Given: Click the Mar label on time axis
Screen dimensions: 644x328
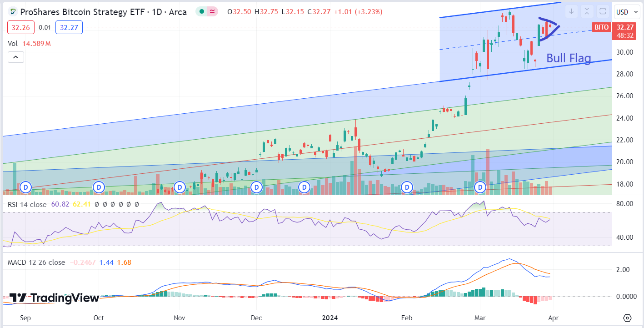Looking at the screenshot, I should tap(480, 318).
